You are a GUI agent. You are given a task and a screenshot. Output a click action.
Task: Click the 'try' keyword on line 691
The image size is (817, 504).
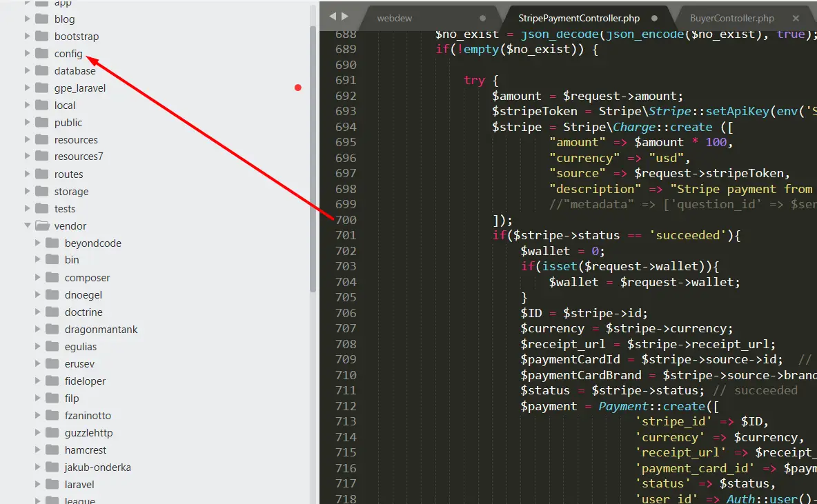pyautogui.click(x=474, y=81)
